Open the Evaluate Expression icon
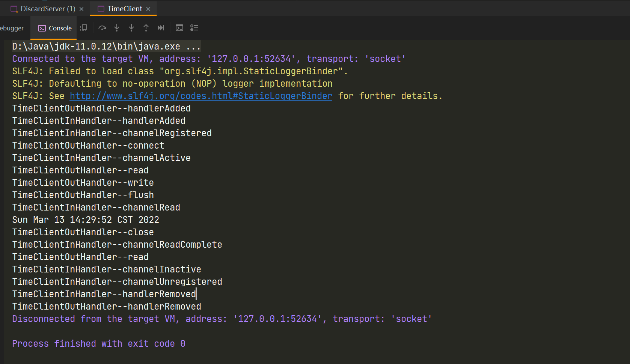630x364 pixels. (x=179, y=28)
